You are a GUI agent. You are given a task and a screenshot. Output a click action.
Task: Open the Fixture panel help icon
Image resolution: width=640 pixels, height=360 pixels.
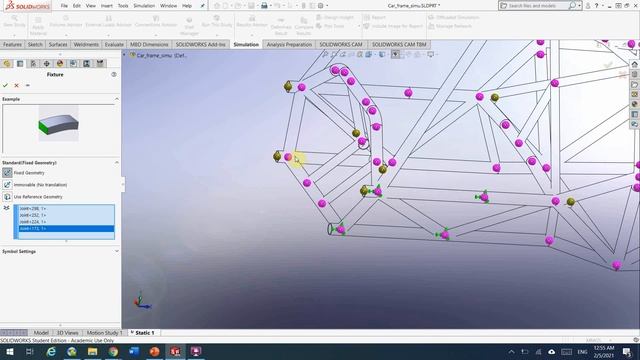coord(114,74)
